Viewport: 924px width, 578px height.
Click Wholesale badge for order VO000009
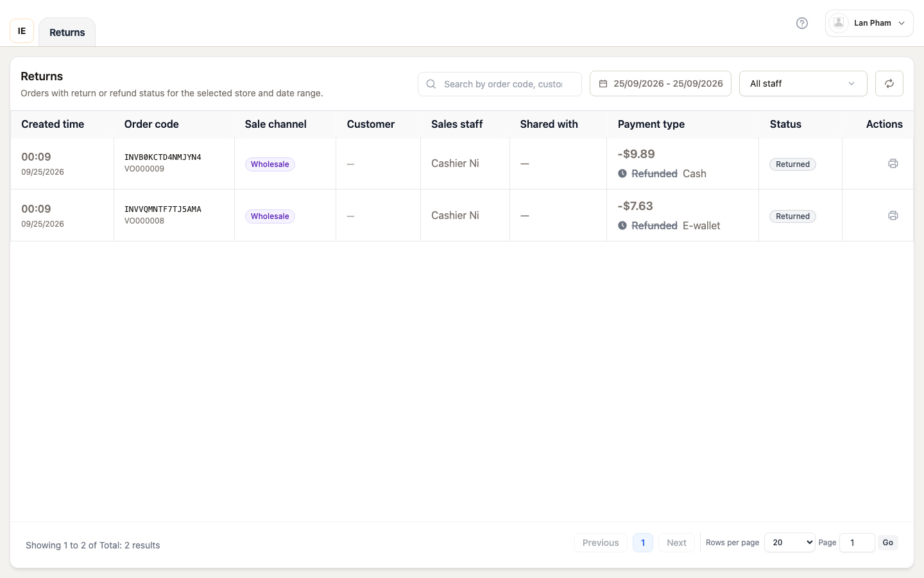(x=270, y=164)
